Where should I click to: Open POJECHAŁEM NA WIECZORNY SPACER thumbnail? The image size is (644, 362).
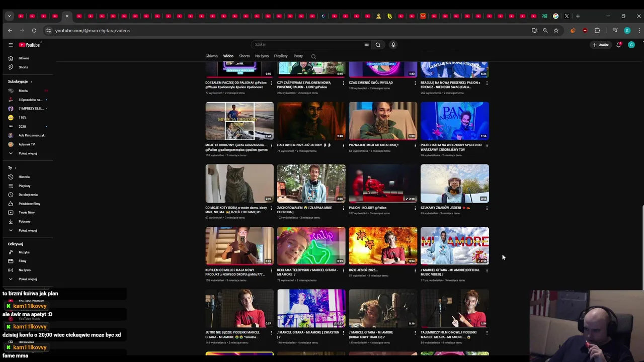[455, 121]
